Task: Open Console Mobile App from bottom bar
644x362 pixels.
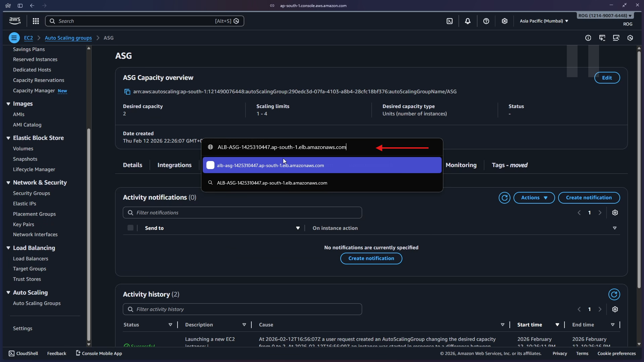Action: (x=98, y=353)
